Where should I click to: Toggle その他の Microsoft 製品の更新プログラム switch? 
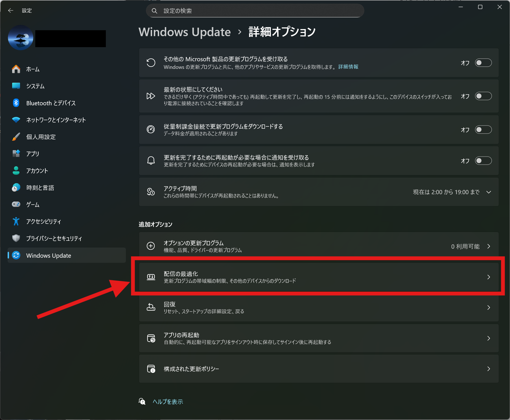point(483,63)
